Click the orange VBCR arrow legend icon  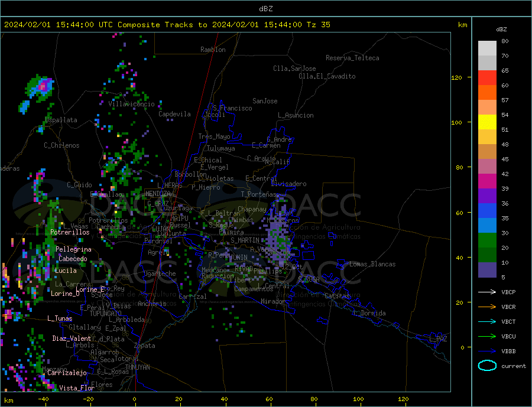click(x=487, y=307)
